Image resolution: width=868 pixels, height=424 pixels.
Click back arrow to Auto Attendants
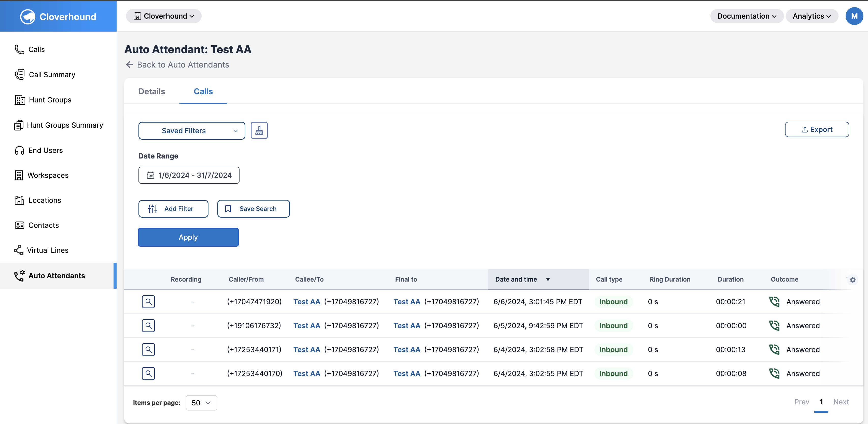129,64
